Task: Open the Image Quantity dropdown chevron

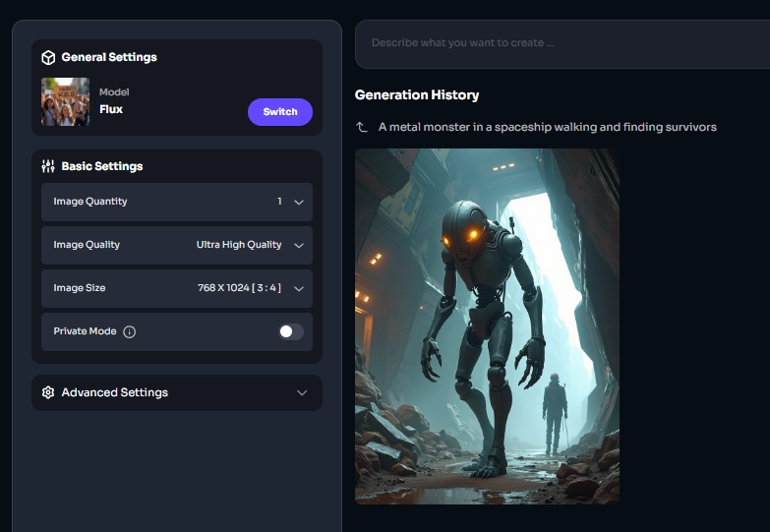Action: [x=299, y=202]
